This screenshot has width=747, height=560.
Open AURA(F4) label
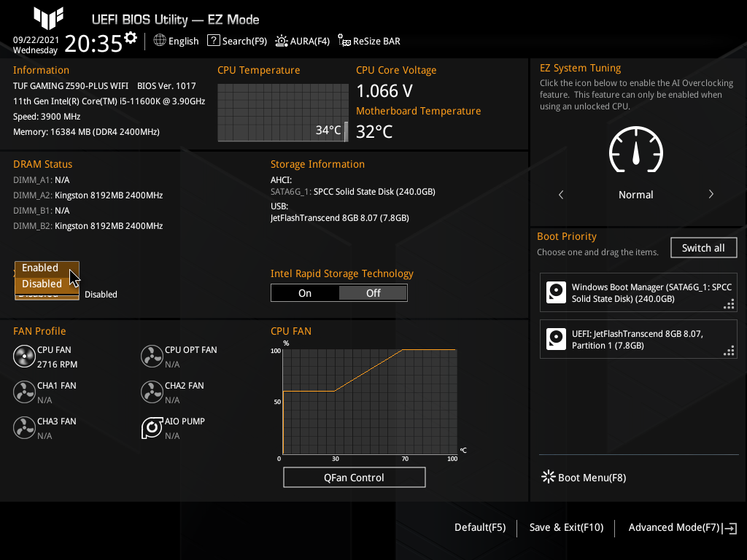[x=309, y=42]
